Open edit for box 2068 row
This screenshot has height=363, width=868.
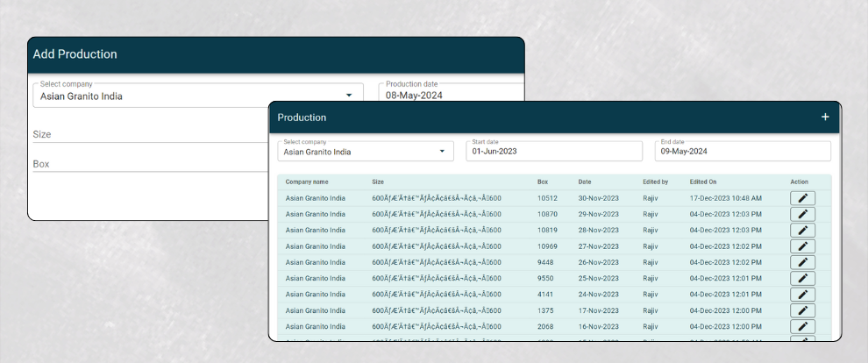click(x=802, y=326)
